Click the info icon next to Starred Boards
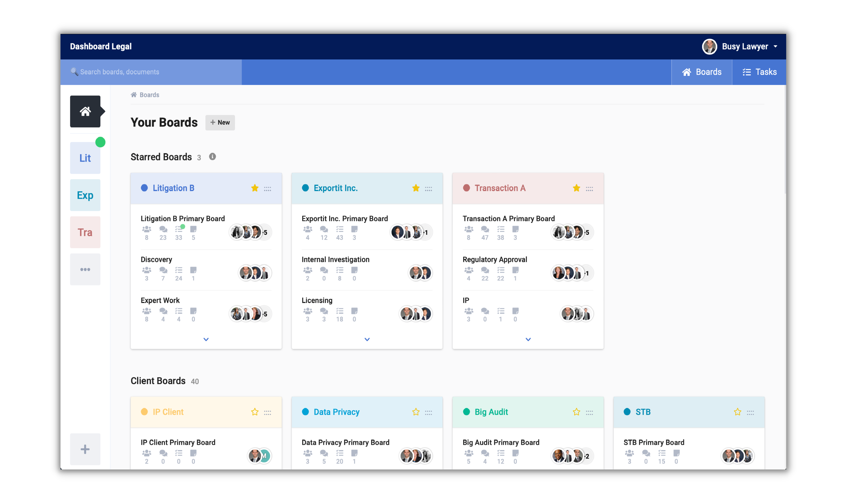This screenshot has width=868, height=499. coord(213,157)
